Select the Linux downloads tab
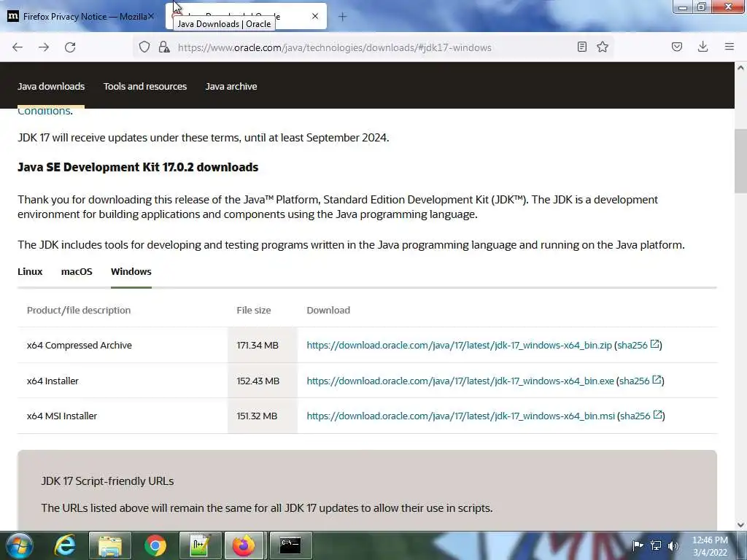The height and width of the screenshot is (560, 747). tap(30, 271)
